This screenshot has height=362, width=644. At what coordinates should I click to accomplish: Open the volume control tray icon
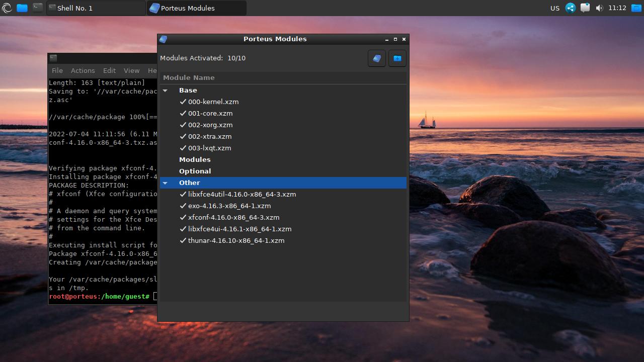599,8
